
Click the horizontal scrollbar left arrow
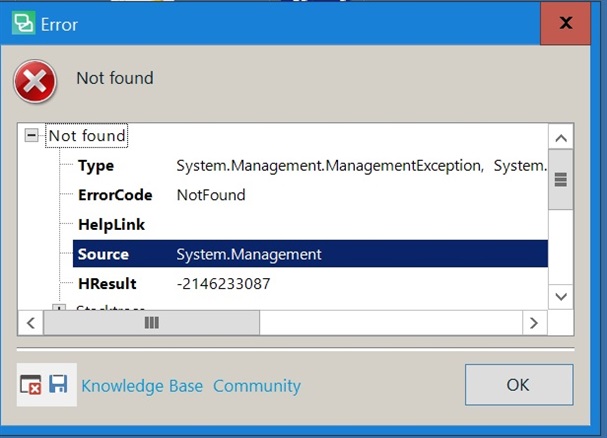click(x=31, y=323)
